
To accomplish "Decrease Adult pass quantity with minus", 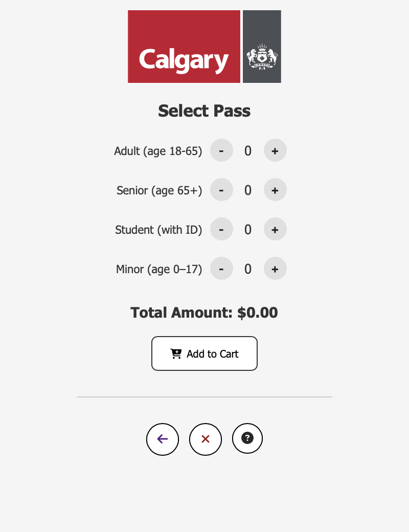I will pyautogui.click(x=221, y=150).
